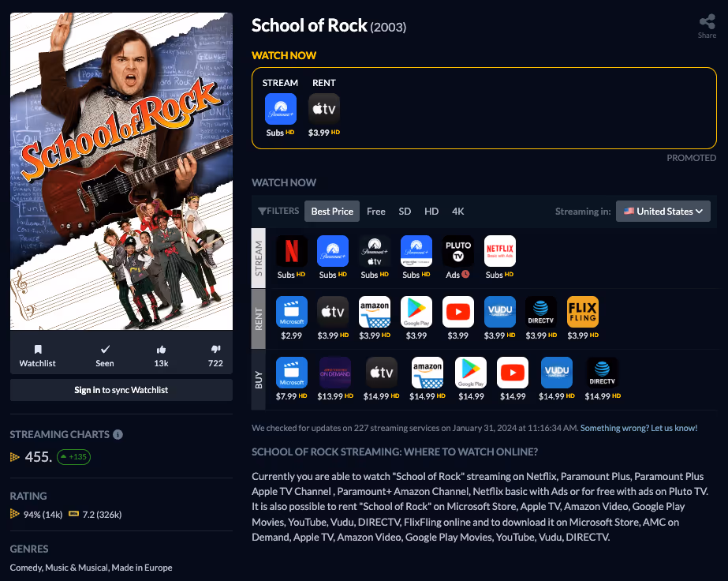Select FlixFling rental icon
Image resolution: width=728 pixels, height=581 pixels.
[x=583, y=311]
